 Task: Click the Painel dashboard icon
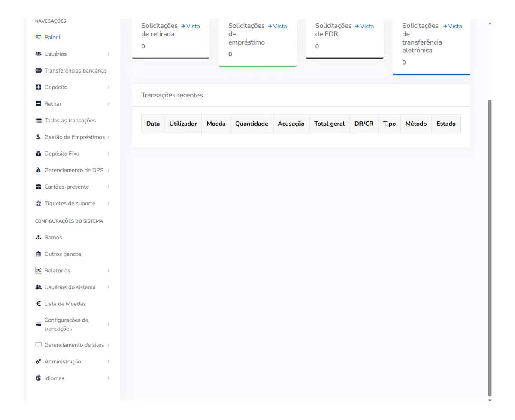[x=38, y=37]
